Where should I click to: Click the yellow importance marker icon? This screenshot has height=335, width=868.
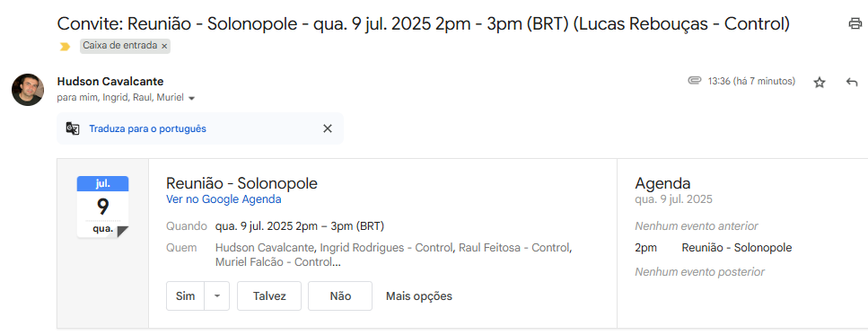66,47
